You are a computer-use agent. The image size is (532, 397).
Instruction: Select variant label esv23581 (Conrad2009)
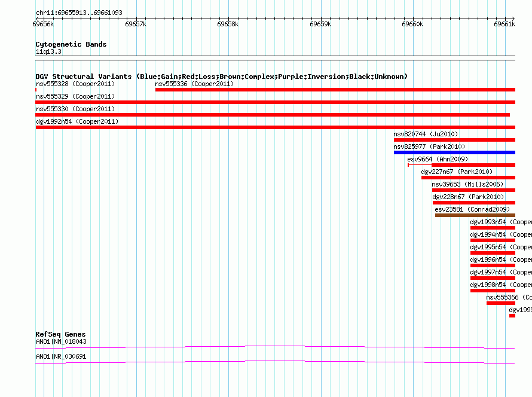pyautogui.click(x=472, y=209)
